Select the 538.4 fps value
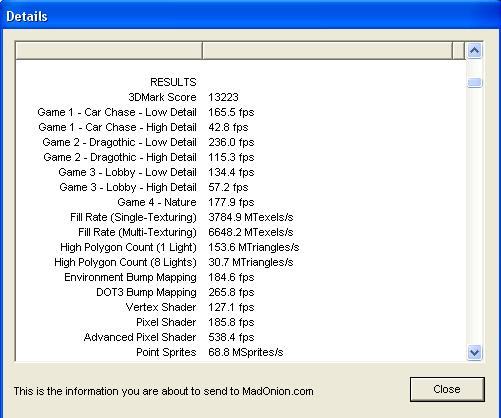The height and width of the screenshot is (418, 501). (x=231, y=337)
